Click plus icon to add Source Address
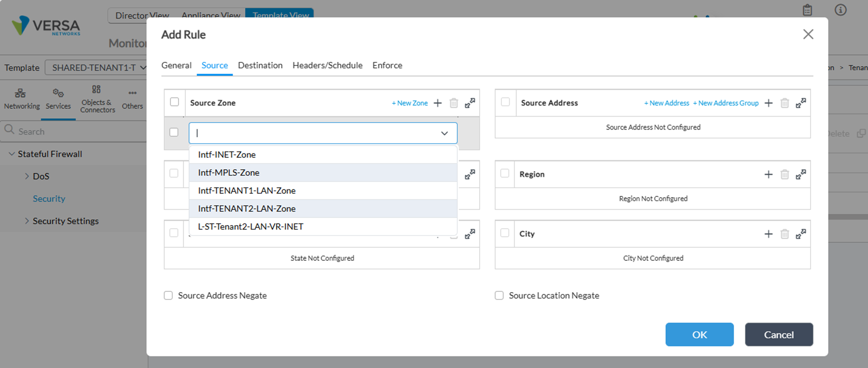 pos(769,103)
